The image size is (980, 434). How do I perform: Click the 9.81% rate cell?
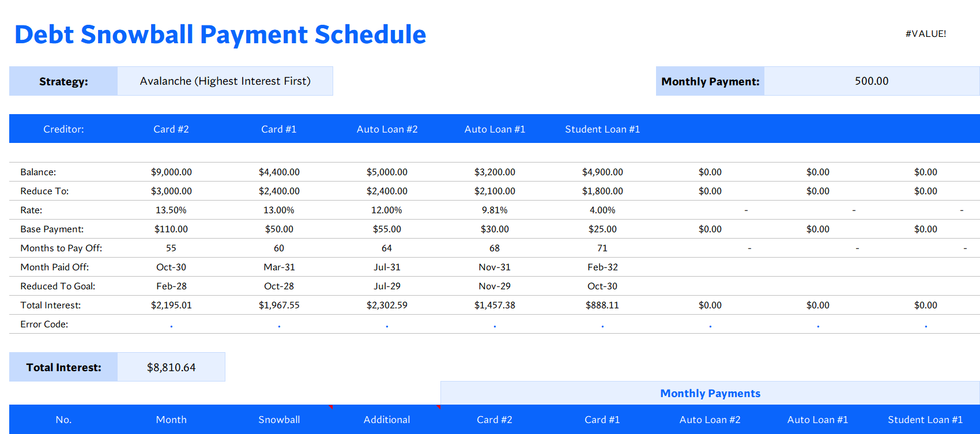[x=495, y=210]
